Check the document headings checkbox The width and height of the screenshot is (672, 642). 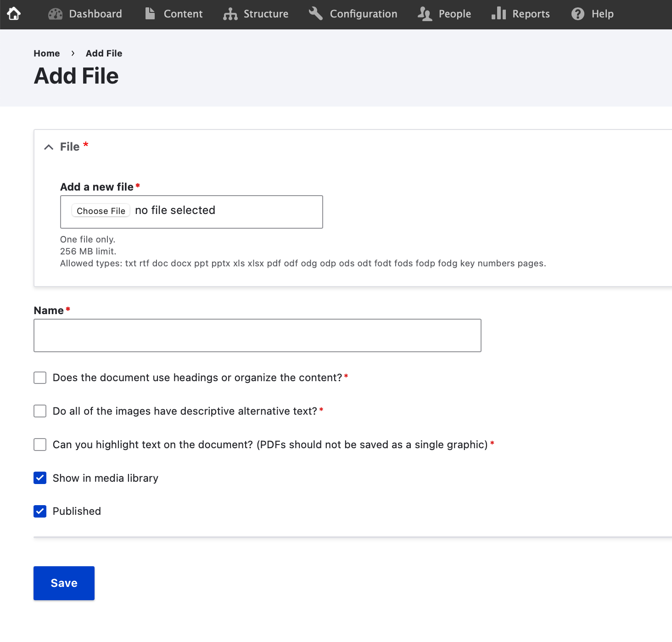(40, 378)
